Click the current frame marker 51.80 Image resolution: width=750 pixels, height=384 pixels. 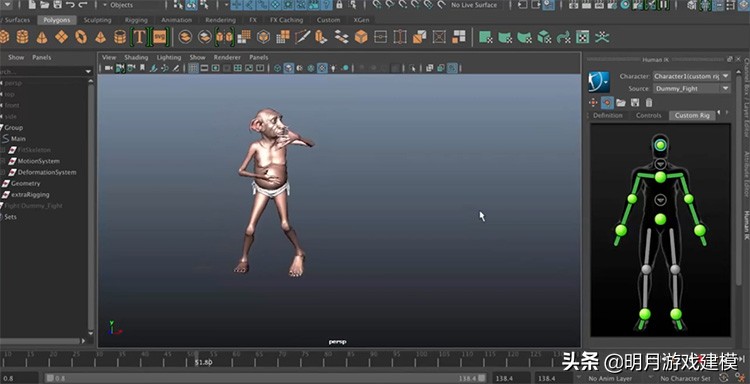pos(203,362)
